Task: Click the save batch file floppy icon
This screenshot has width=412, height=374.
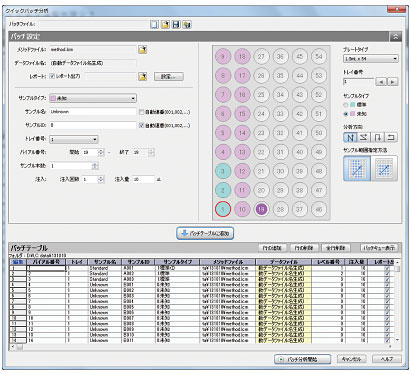Action: pyautogui.click(x=176, y=24)
